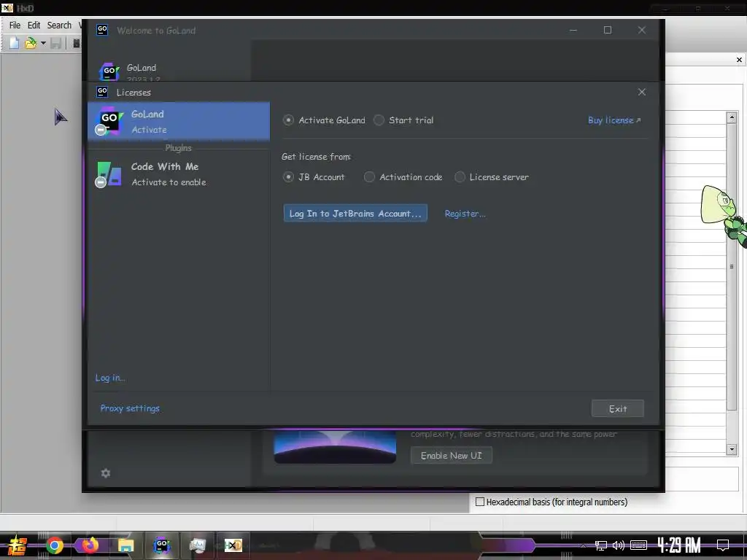Open HxD Edit menu
This screenshot has height=560, width=747.
point(34,26)
